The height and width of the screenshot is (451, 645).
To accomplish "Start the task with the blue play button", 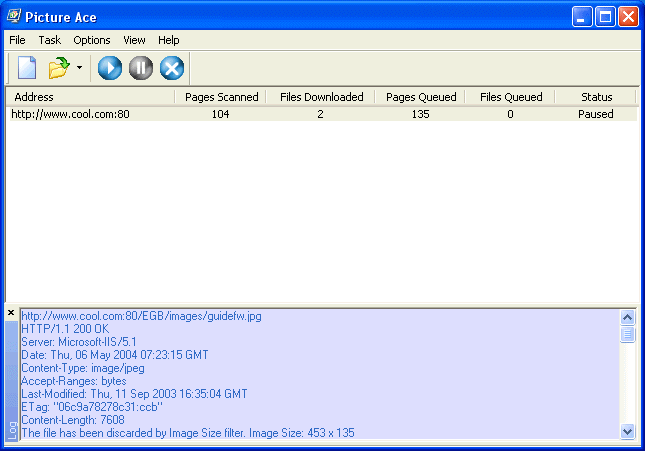I will tap(110, 68).
